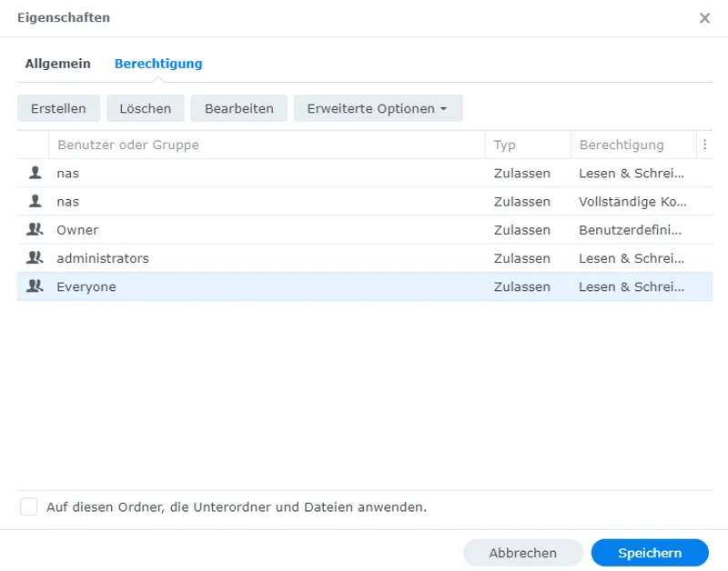Dismiss the dialog using Abbrechen
The image size is (728, 571).
pyautogui.click(x=523, y=552)
